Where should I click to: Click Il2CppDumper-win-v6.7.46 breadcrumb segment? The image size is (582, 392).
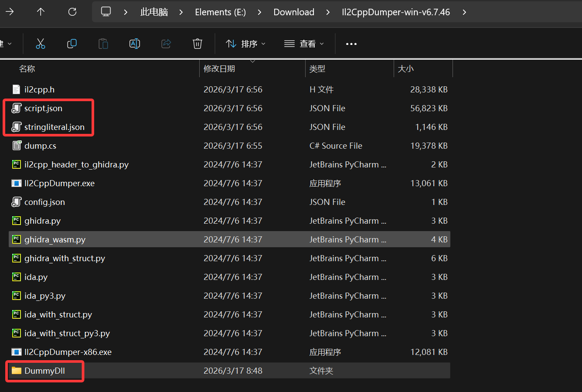(x=396, y=12)
